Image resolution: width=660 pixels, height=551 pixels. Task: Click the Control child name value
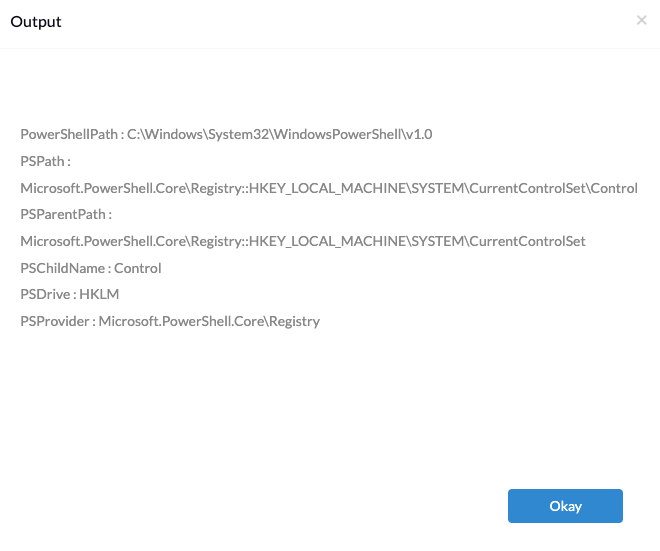point(138,268)
